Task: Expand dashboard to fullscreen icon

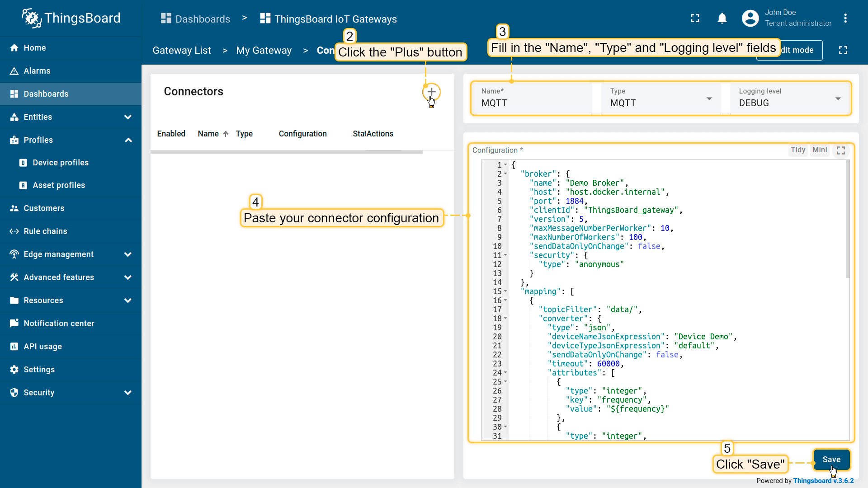Action: coord(843,50)
